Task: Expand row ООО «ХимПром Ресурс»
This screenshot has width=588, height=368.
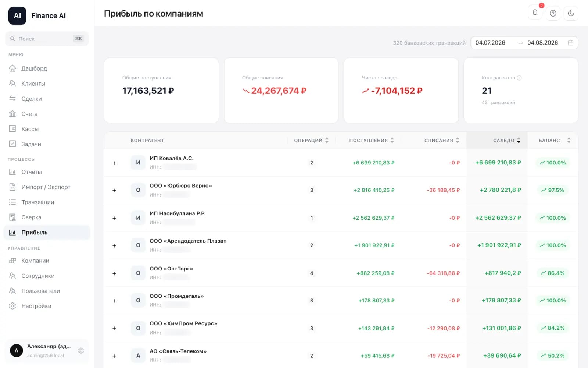Action: point(114,328)
